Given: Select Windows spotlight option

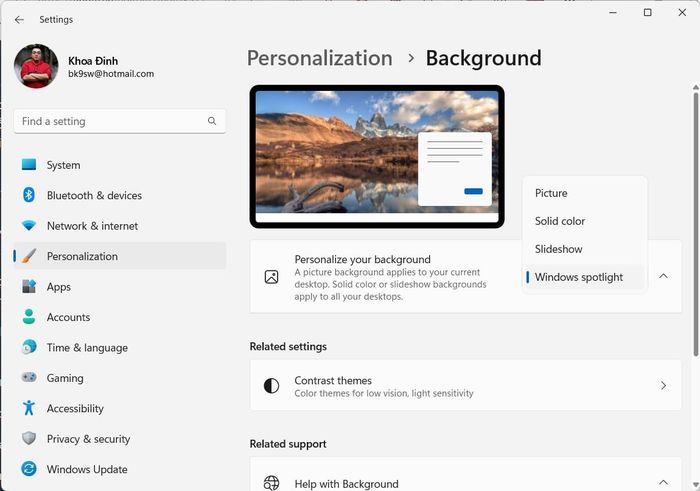Looking at the screenshot, I should 578,277.
